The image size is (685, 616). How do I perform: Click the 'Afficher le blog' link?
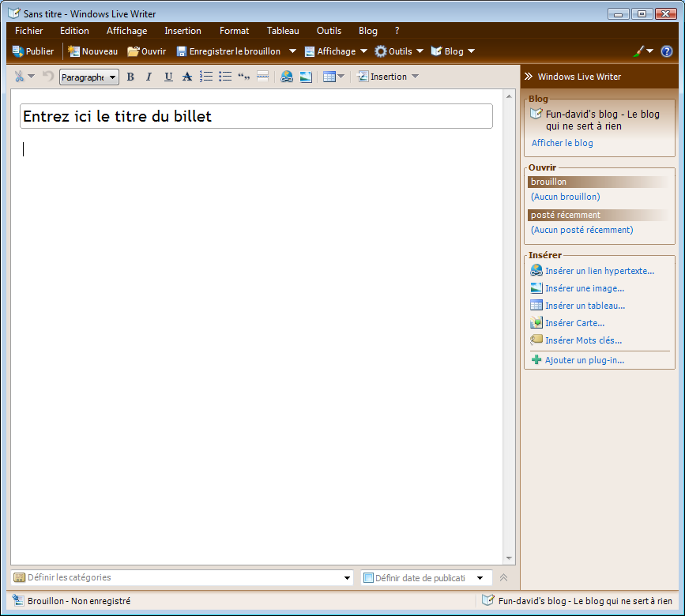562,143
